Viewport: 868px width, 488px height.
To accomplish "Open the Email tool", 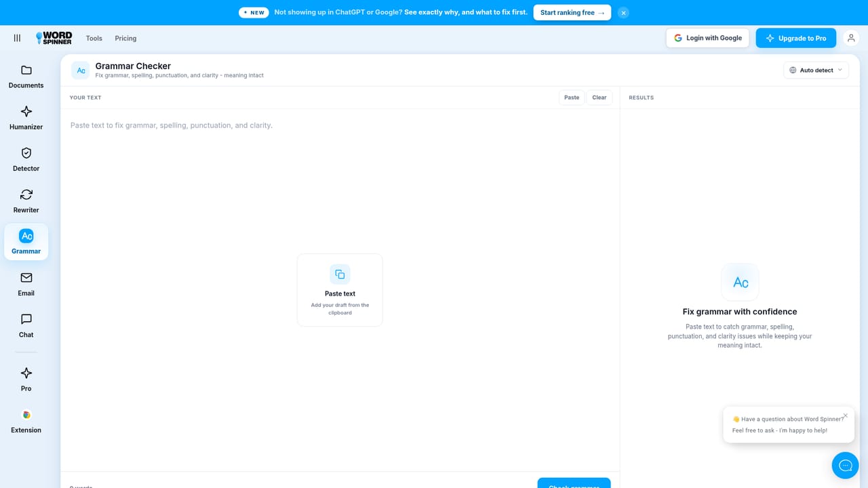I will tap(26, 284).
